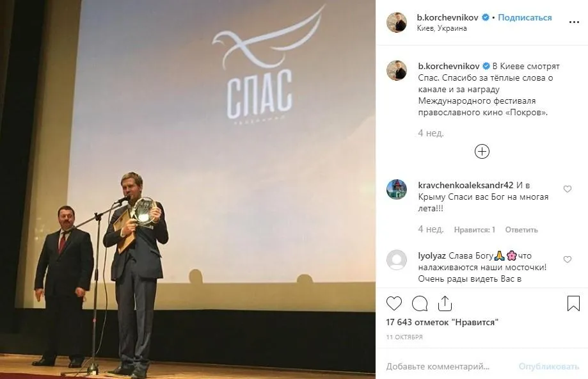This screenshot has width=588, height=379.
Task: Open the lyolyaz username link
Action: click(x=432, y=255)
